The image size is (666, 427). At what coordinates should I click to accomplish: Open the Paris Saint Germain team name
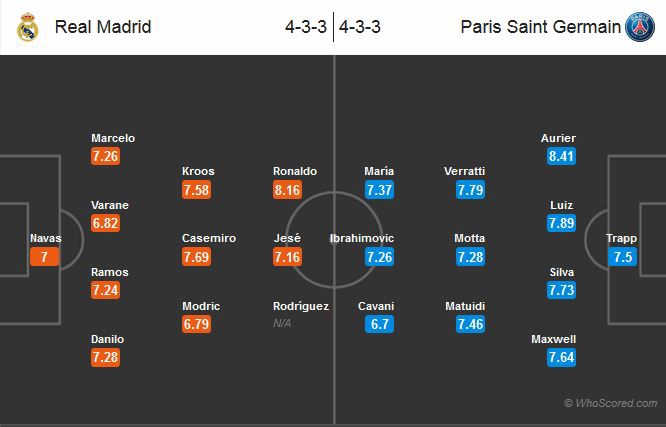(540, 27)
